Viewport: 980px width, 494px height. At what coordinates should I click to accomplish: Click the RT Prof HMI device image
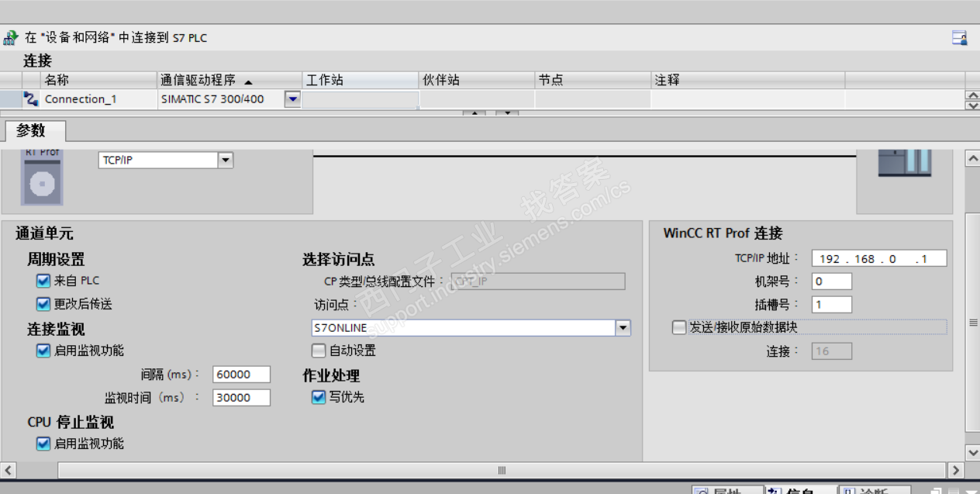coord(42,178)
